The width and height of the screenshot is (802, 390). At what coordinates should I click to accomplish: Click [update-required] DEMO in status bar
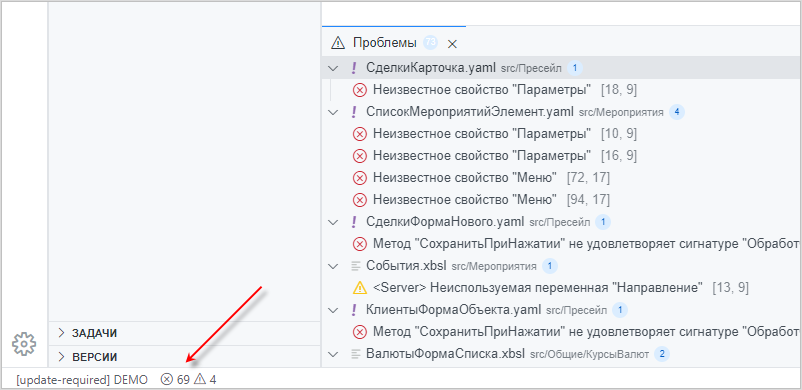[82, 380]
